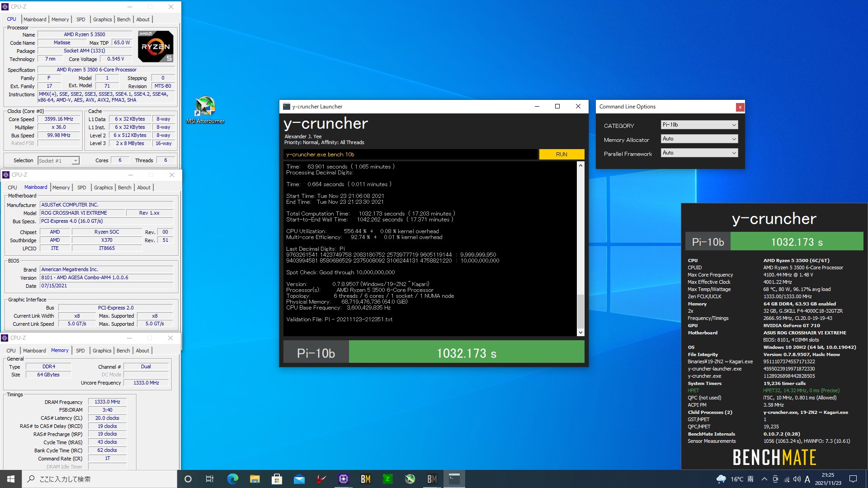
Task: Open the volume control tray icon
Action: tap(797, 479)
